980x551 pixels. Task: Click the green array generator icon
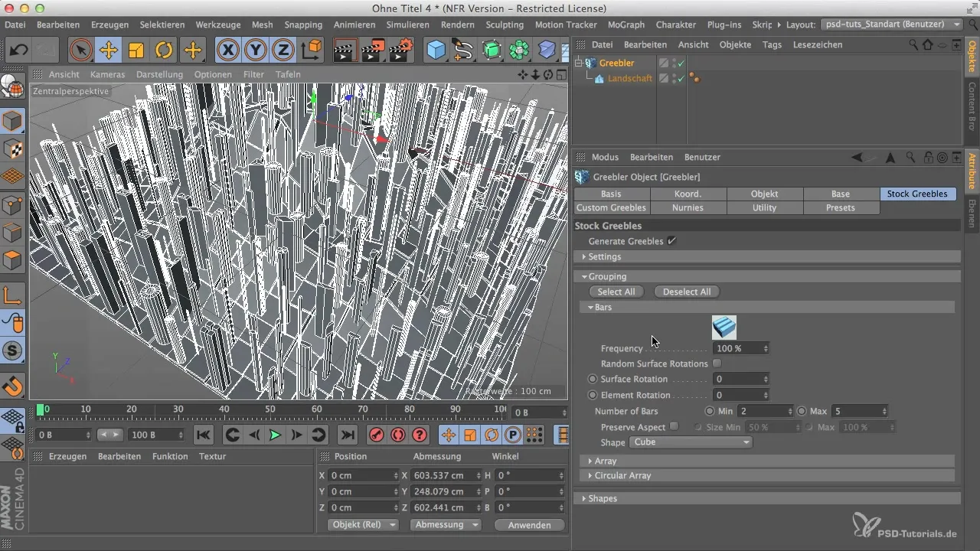[519, 51]
